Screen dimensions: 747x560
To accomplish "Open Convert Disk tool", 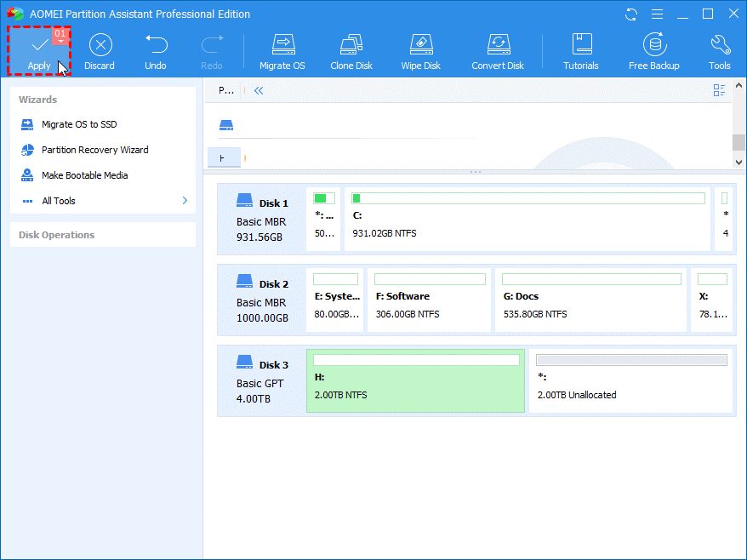I will point(498,51).
